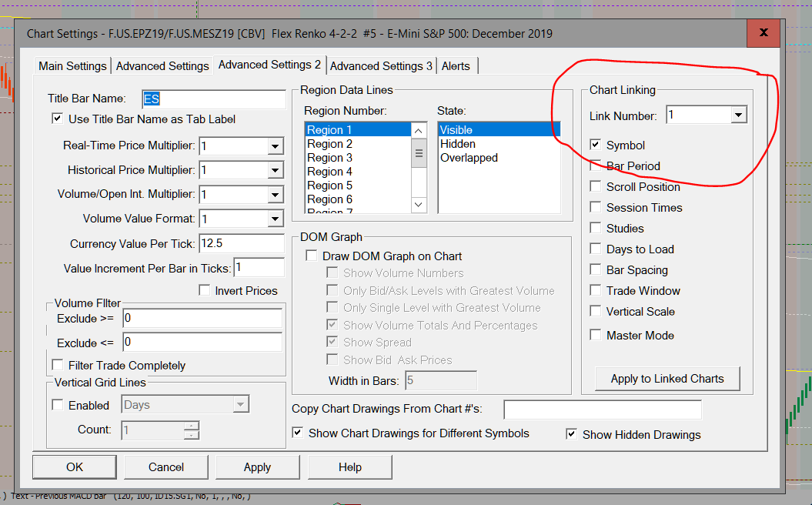This screenshot has height=505, width=812.
Task: Select Region 5 in the list
Action: point(358,186)
